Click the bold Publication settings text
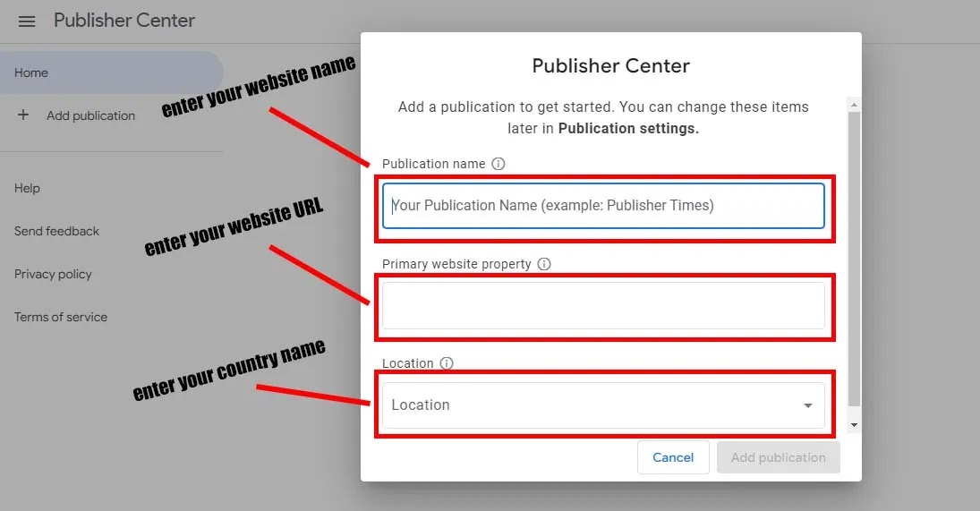The height and width of the screenshot is (511, 980). 628,128
